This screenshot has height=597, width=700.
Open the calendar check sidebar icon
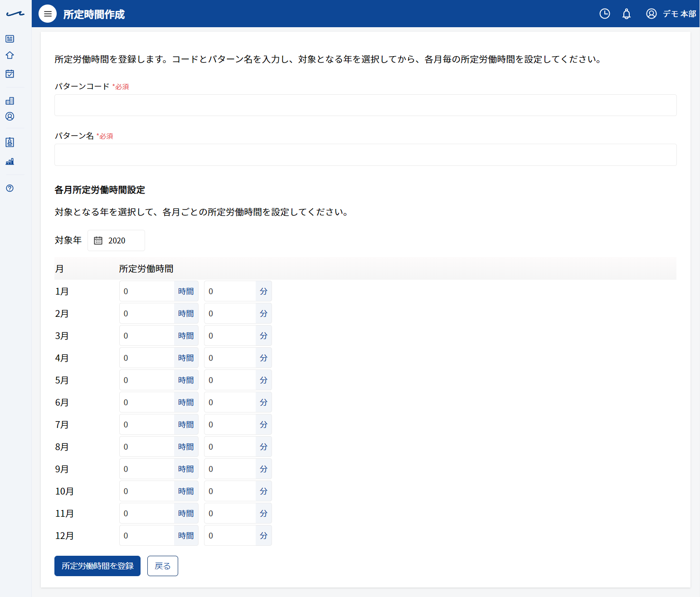pos(10,73)
